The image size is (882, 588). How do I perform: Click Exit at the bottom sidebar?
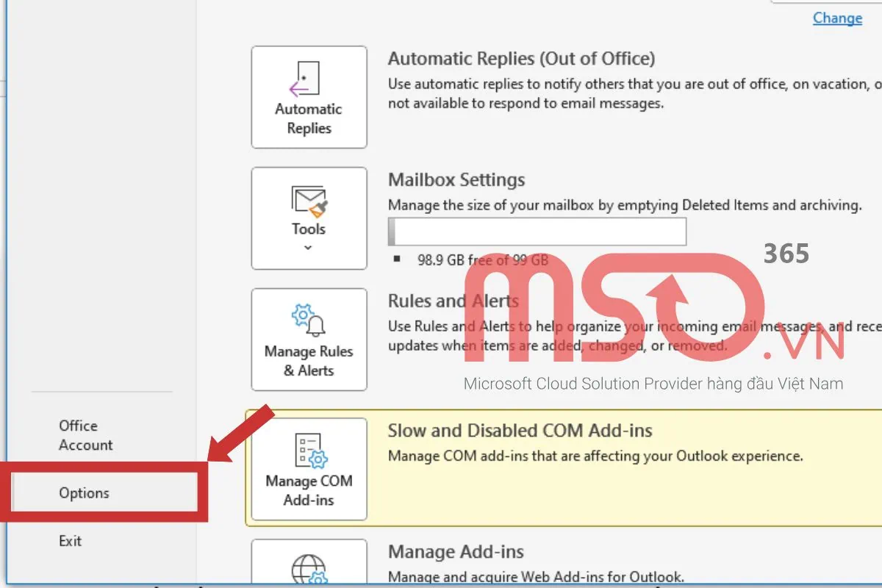[70, 540]
